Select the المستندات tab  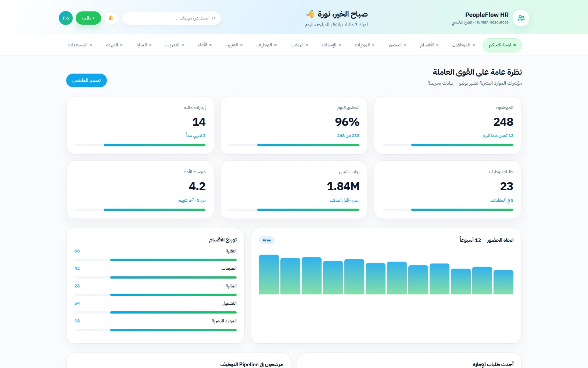[80, 45]
